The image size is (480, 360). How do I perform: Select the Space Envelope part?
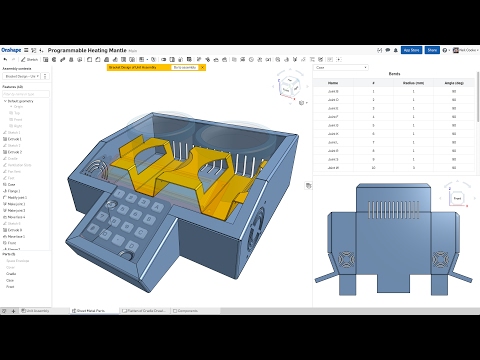tap(18, 261)
